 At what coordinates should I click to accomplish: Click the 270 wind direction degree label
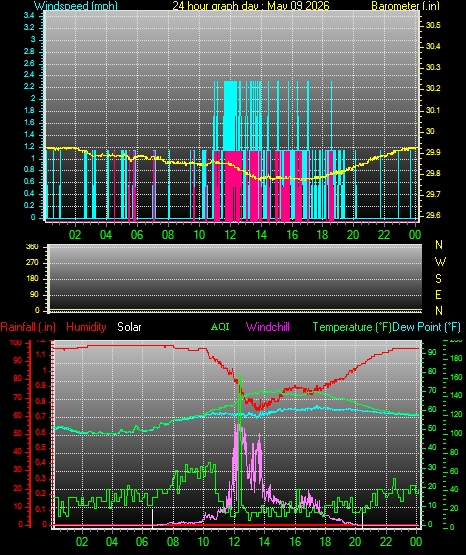click(x=32, y=263)
